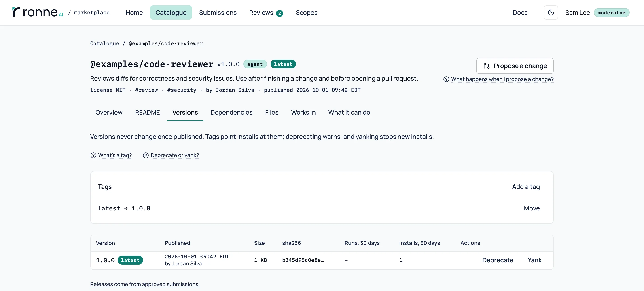
Task: Click the #security hashtag
Action: click(182, 90)
